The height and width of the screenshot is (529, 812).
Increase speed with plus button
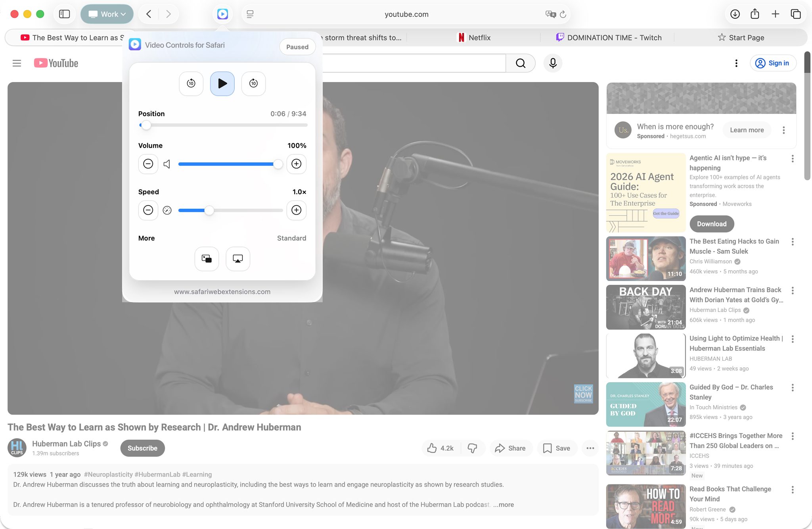296,210
